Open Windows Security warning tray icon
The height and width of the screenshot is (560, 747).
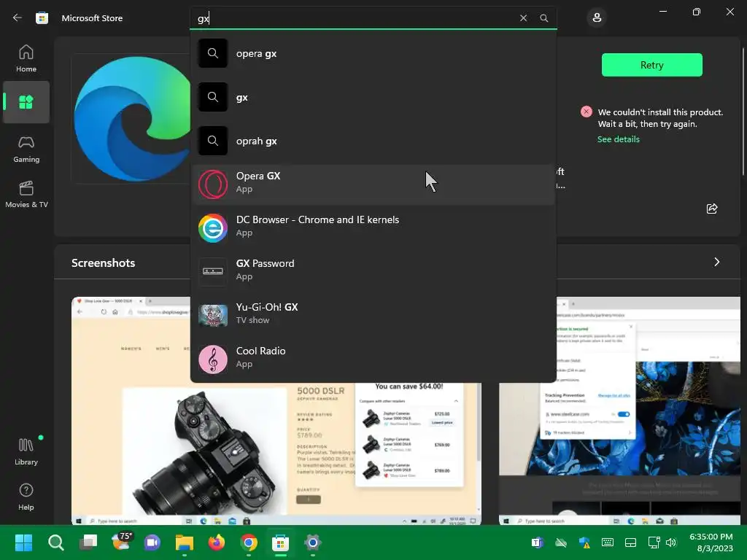[x=584, y=542]
